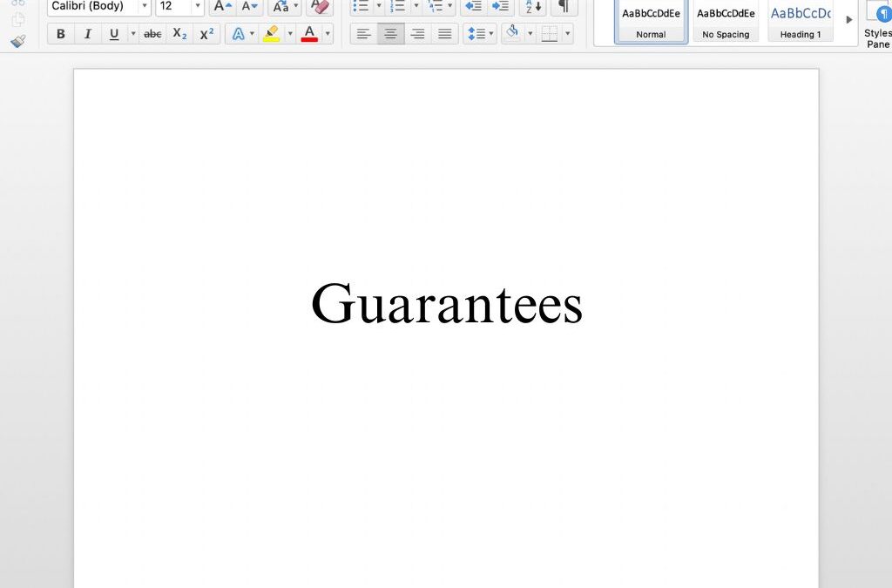
Task: Click the Copy icon
Action: tap(18, 20)
